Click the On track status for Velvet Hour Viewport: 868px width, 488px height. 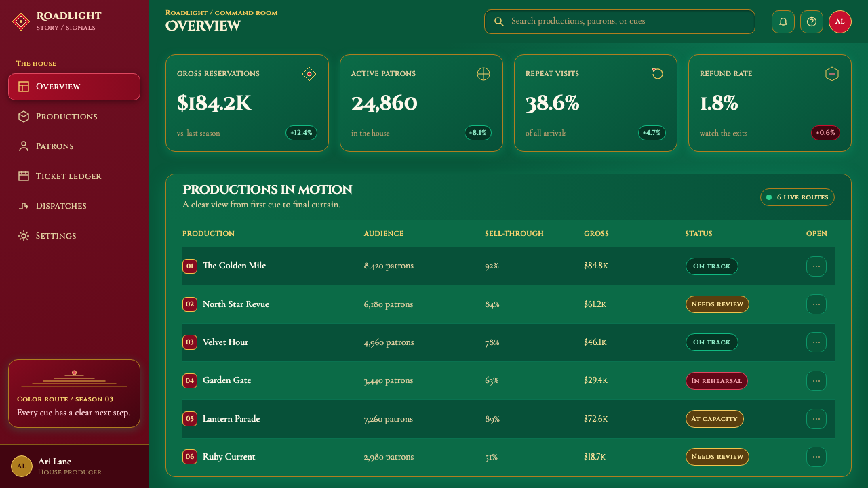[711, 342]
